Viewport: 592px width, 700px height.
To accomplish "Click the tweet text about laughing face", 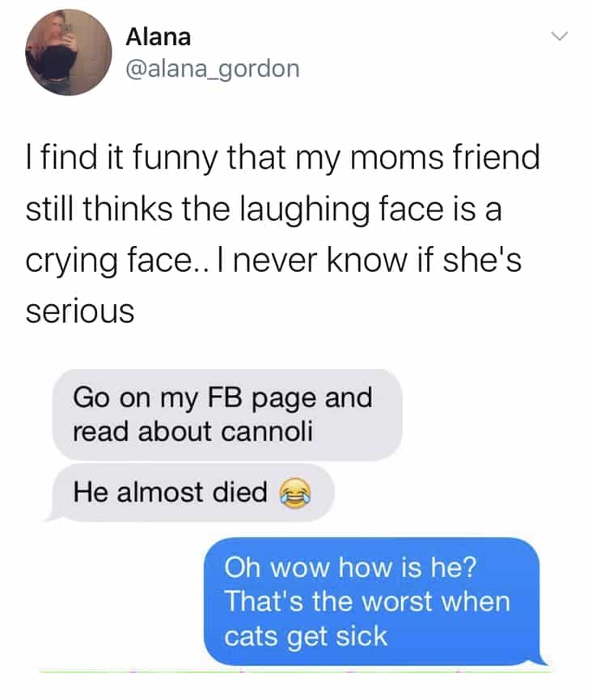I will point(283,234).
